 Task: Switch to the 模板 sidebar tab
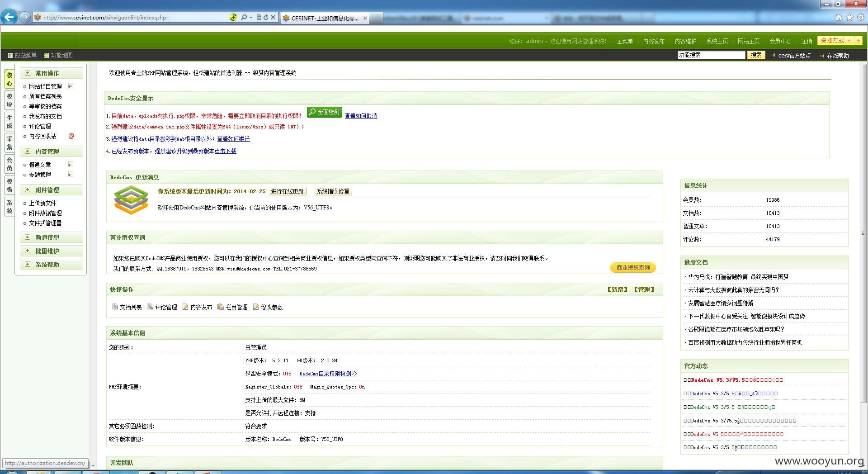(x=9, y=185)
